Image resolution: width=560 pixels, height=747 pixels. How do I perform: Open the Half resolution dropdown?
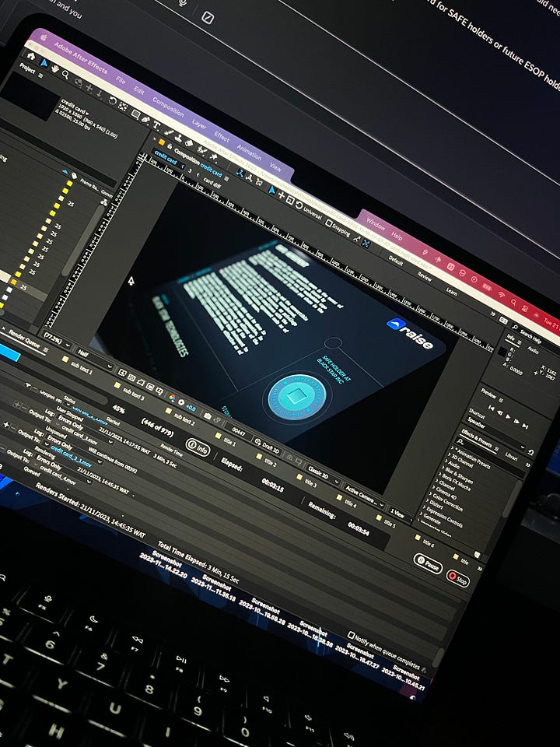95,359
